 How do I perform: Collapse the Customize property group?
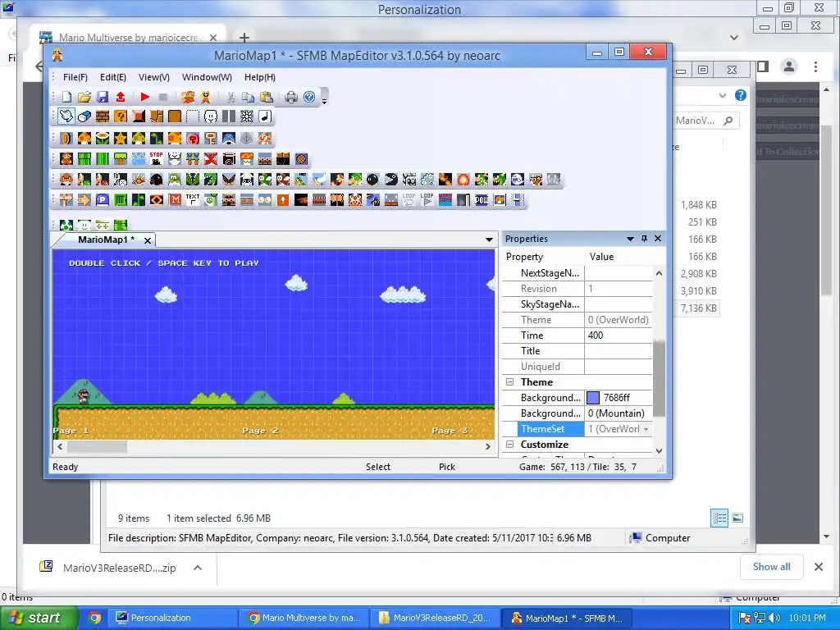tap(509, 444)
